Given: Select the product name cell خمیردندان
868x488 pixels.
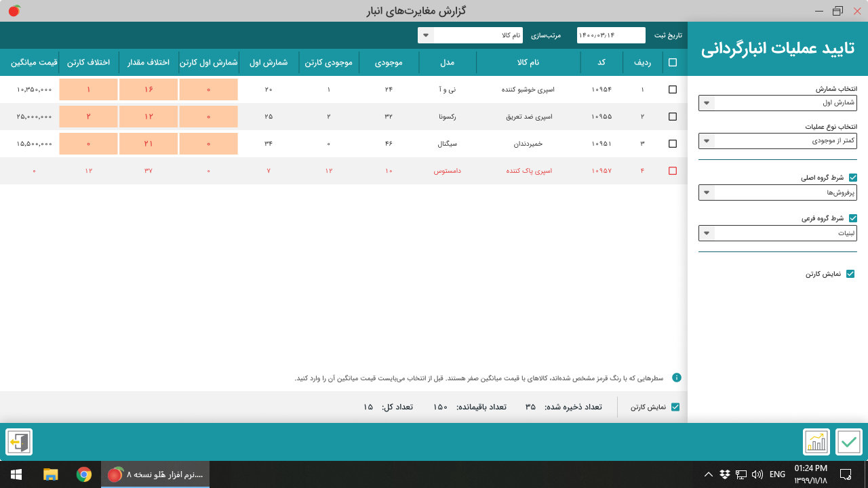Looking at the screenshot, I should pos(529,144).
